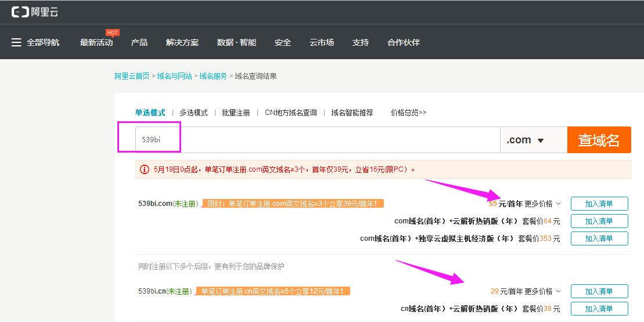The height and width of the screenshot is (322, 644).
Task: Expand 更多价格 for 539bi.cn
Action: tap(542, 291)
